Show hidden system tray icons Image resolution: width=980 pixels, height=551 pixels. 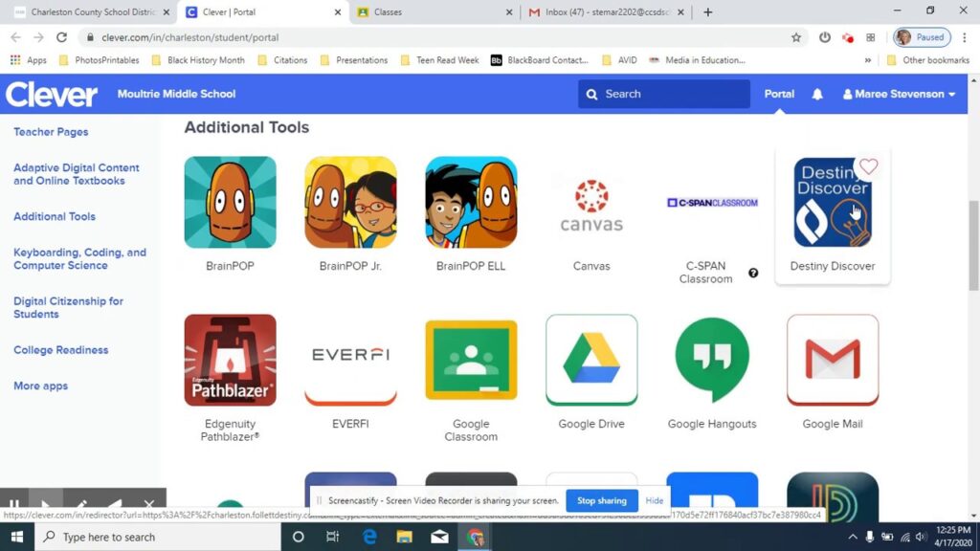(853, 537)
